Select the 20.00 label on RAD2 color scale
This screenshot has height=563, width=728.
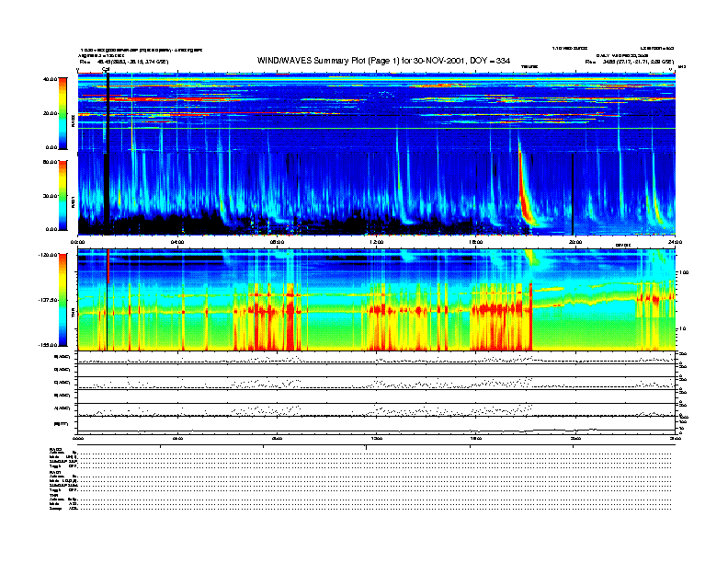point(50,113)
